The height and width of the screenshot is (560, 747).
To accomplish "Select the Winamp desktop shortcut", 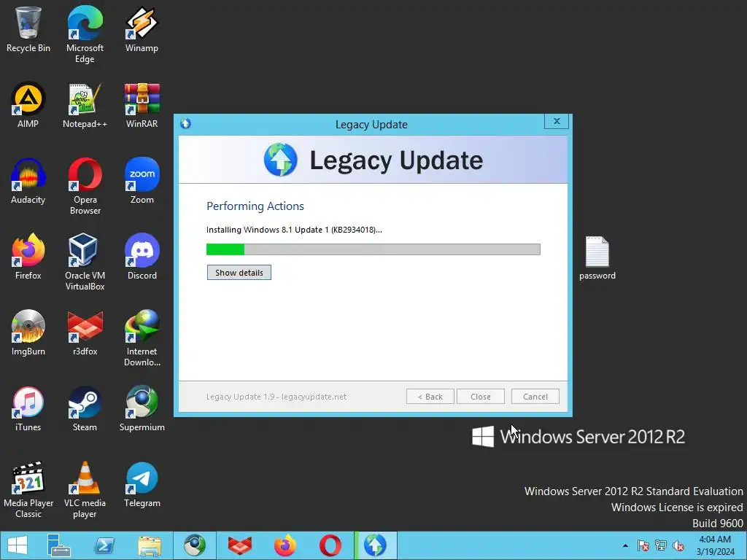I will [x=142, y=29].
